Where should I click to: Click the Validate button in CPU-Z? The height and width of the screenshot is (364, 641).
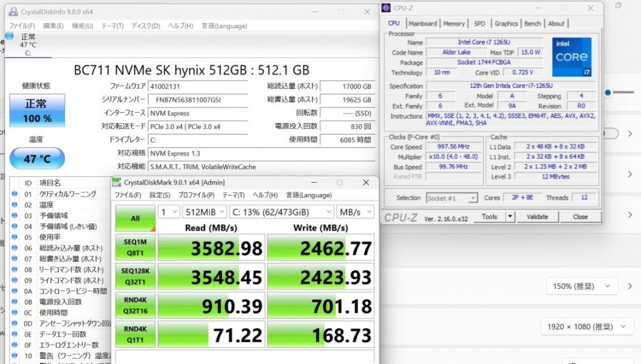(x=537, y=217)
